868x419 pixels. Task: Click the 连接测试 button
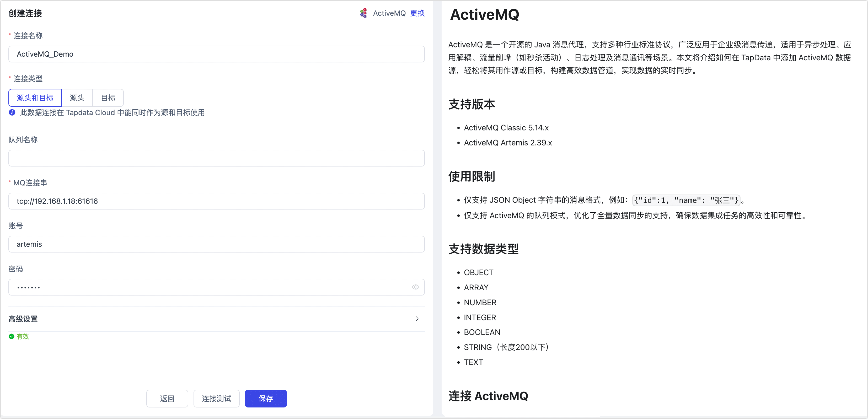216,399
